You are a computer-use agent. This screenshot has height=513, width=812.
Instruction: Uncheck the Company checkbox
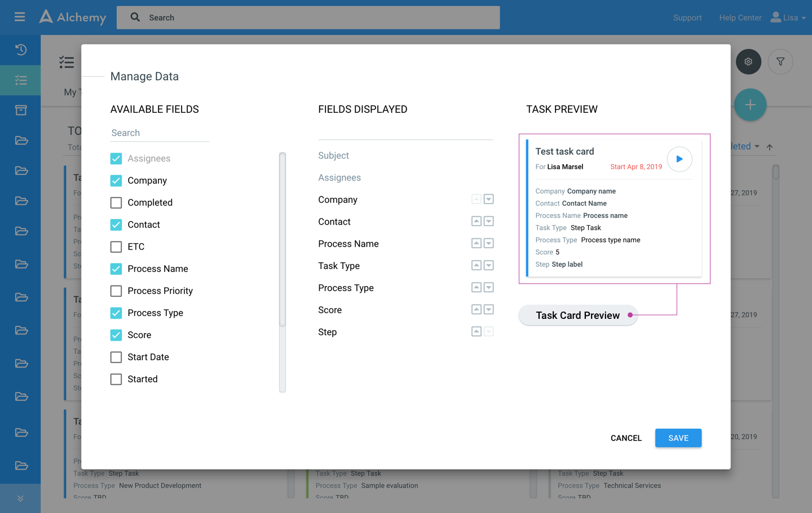116,181
